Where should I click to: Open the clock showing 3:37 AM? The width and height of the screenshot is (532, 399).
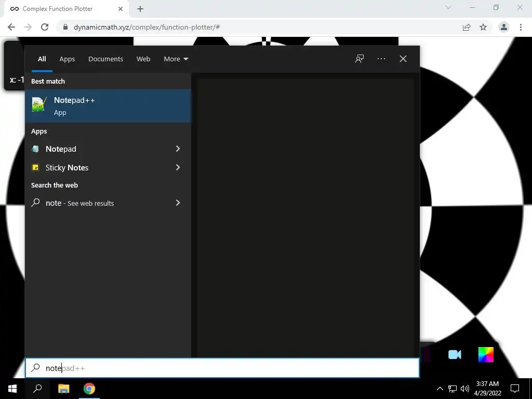(x=487, y=389)
